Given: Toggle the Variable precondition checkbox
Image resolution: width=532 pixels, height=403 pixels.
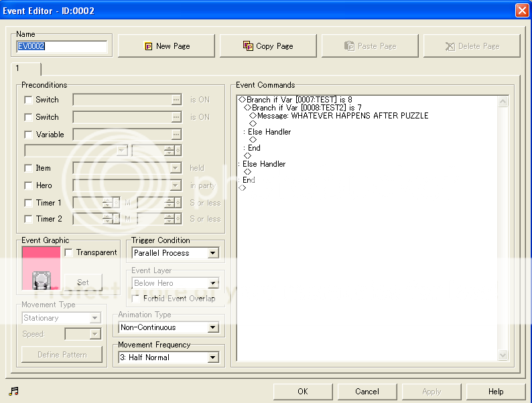Looking at the screenshot, I should 28,135.
